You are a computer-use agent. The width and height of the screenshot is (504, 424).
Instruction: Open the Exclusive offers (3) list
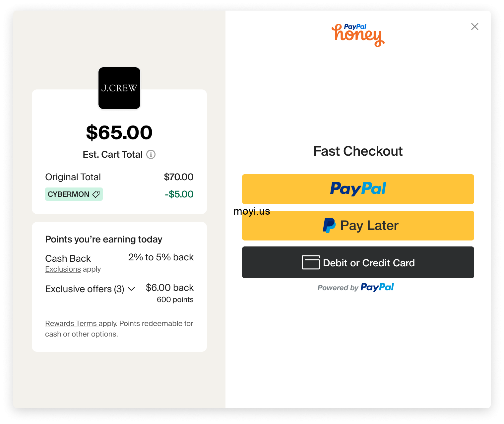[x=85, y=289]
